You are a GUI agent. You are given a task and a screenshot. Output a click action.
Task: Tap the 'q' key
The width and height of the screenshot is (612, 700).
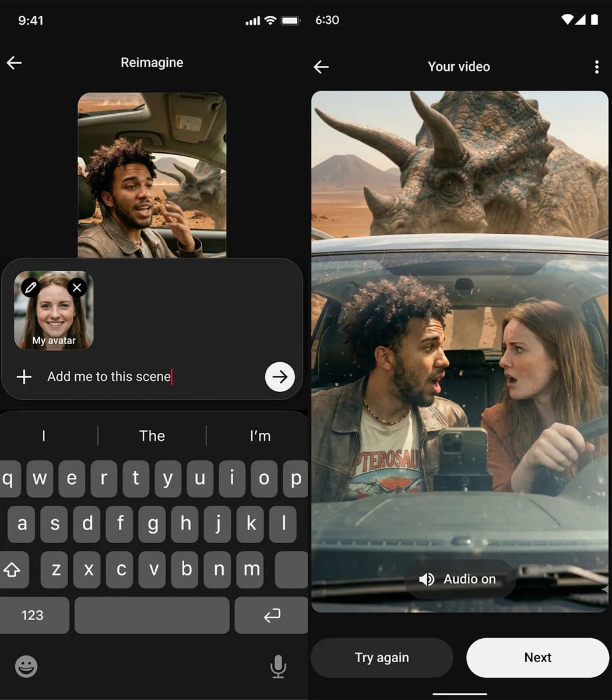click(9, 479)
